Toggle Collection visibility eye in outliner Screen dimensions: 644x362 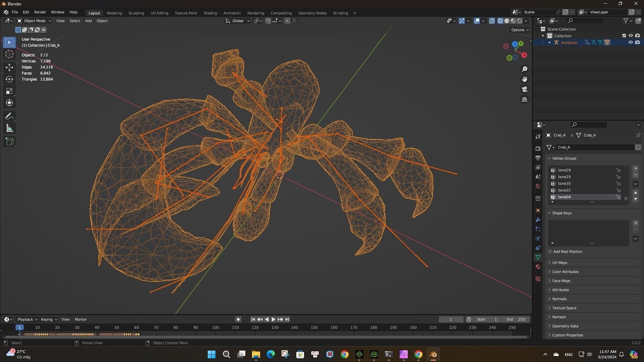coord(631,36)
